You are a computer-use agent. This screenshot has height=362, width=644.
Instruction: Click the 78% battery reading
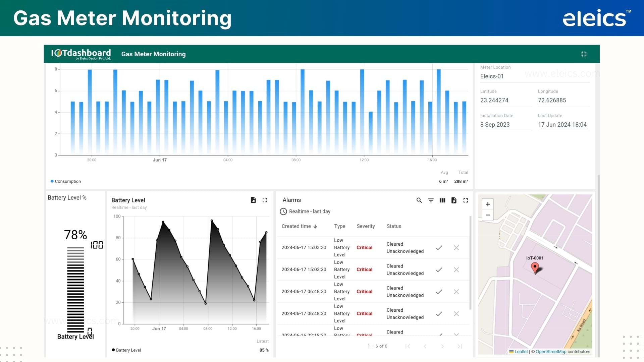(x=75, y=235)
